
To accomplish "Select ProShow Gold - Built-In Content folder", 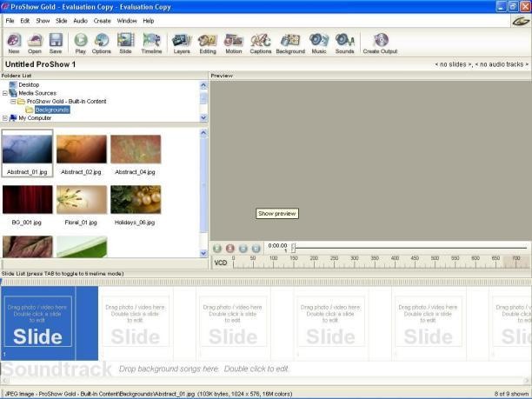I will point(66,102).
